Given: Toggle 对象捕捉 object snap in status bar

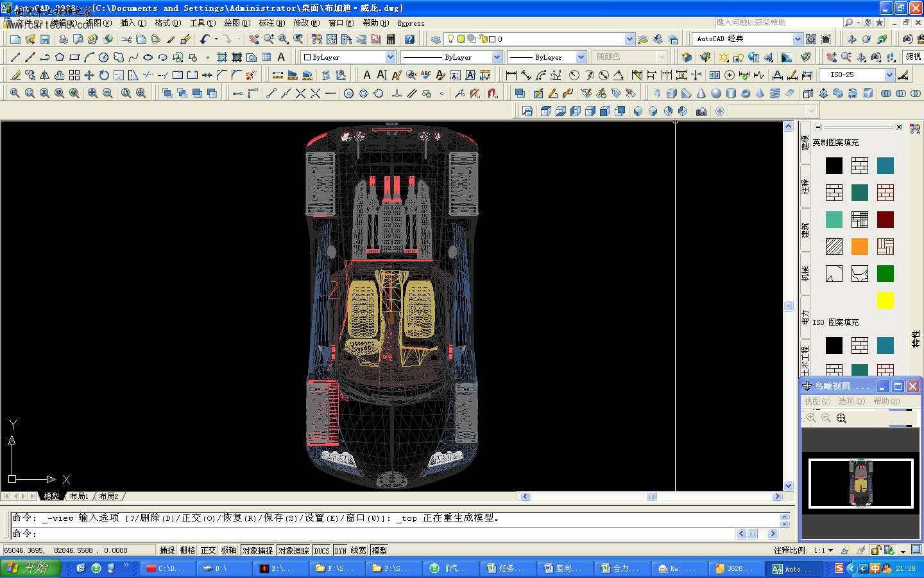Looking at the screenshot, I should pyautogui.click(x=257, y=550).
